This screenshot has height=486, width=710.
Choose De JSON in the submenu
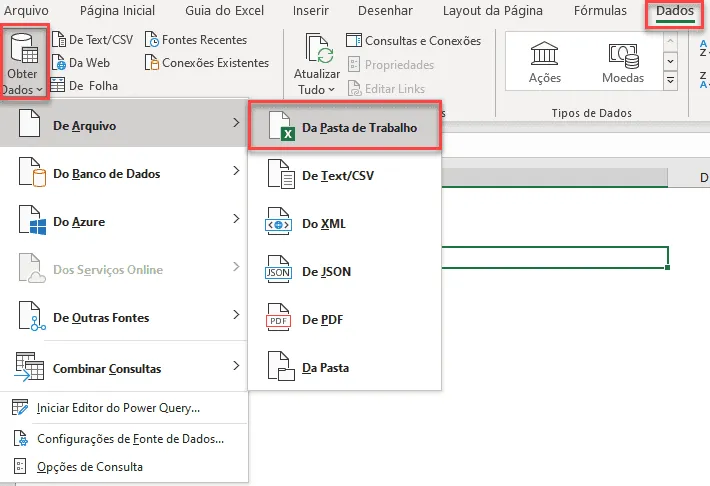pos(345,271)
